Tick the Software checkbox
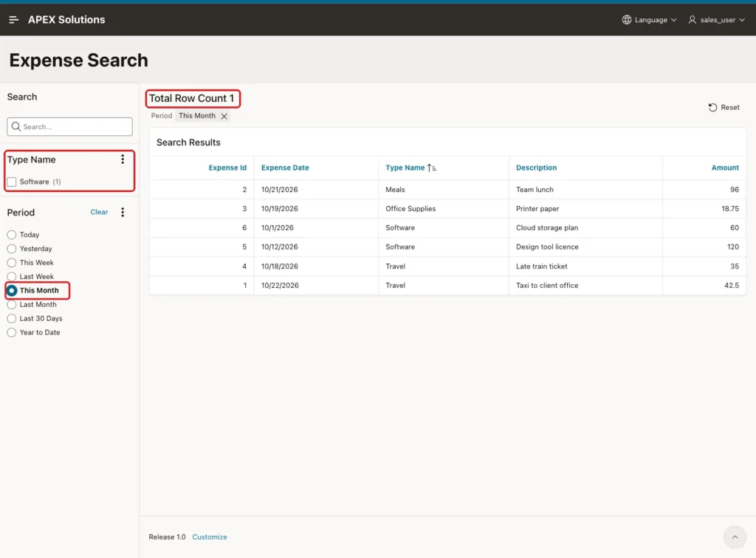756x558 pixels. tap(12, 182)
